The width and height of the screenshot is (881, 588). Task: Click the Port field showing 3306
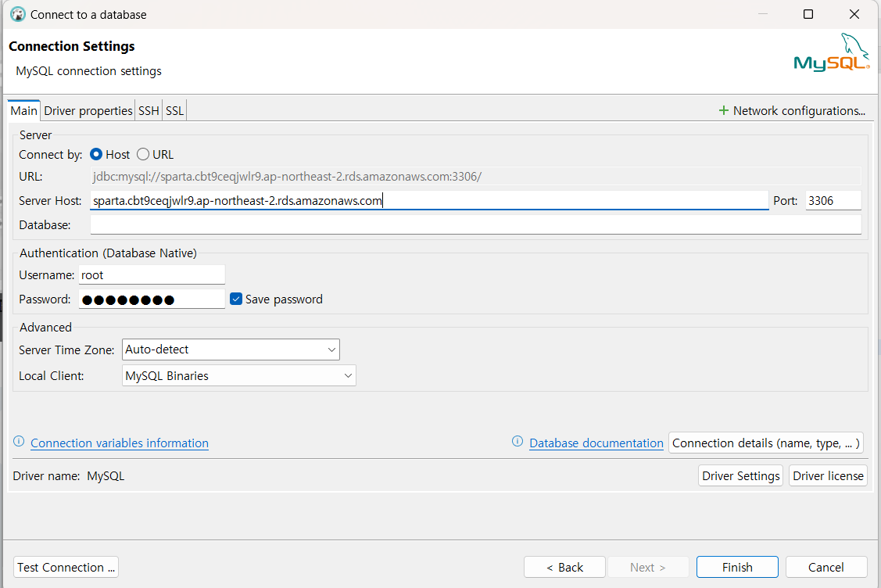tap(833, 201)
